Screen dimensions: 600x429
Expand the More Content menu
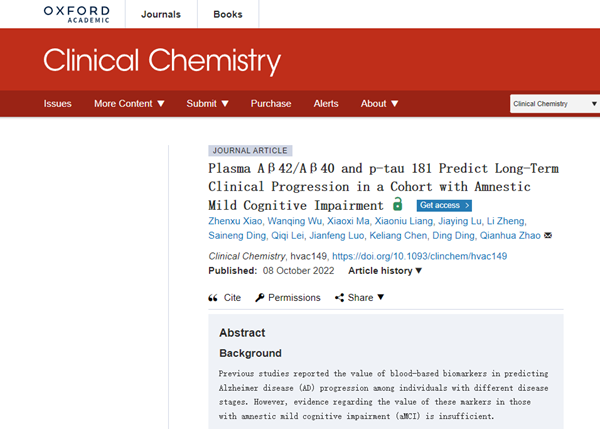tap(129, 104)
